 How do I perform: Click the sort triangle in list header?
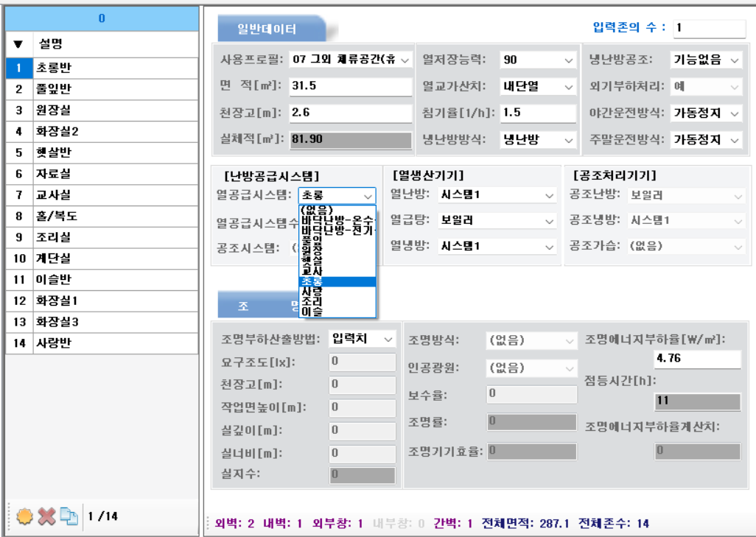[x=18, y=45]
